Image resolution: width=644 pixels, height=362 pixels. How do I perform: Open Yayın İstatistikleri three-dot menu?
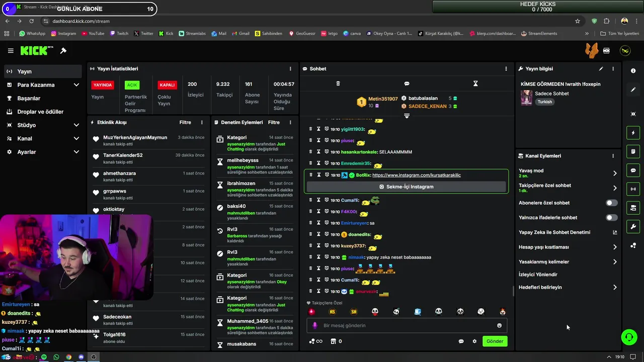click(x=290, y=68)
